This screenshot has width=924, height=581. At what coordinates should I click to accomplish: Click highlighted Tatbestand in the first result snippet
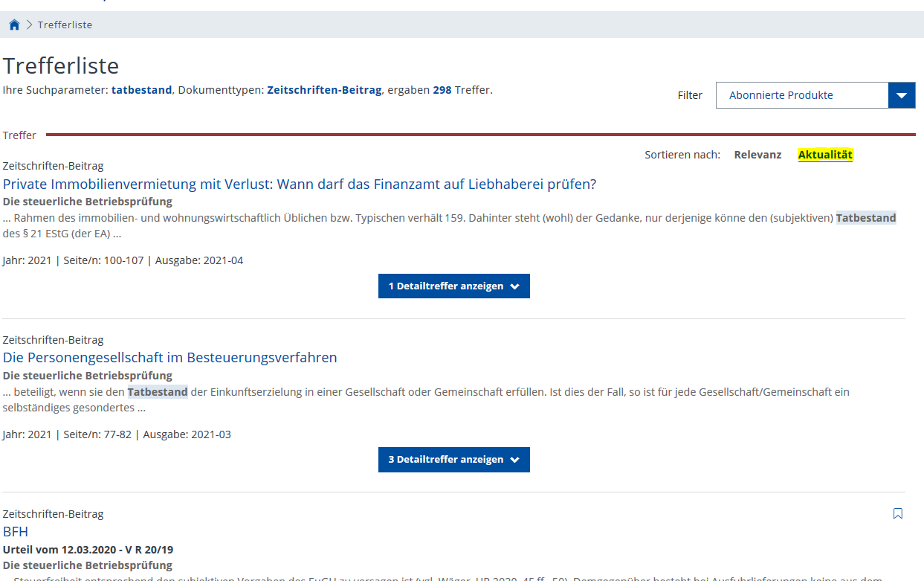click(866, 218)
